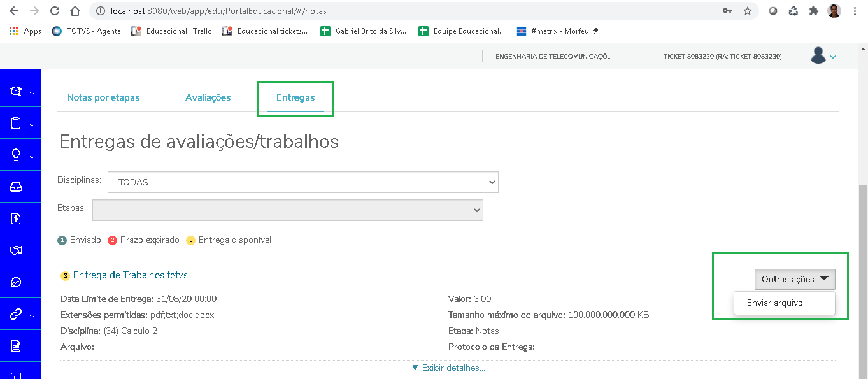This screenshot has height=379, width=868.
Task: Click Tamanho máximo do arquivo value
Action: coord(609,315)
